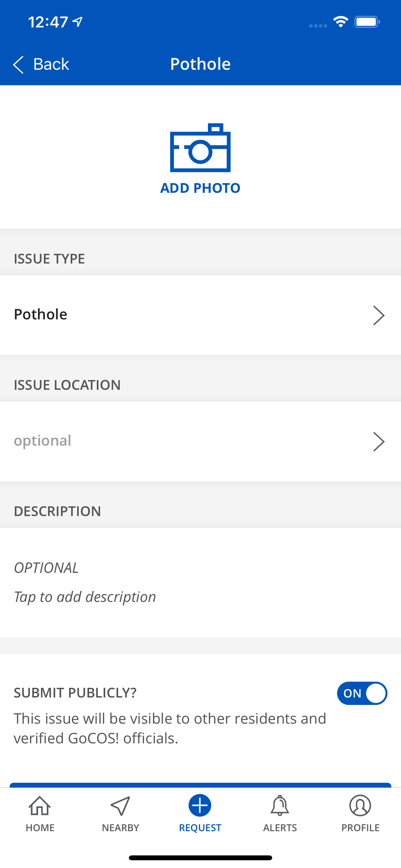The height and width of the screenshot is (868, 401).
Task: Open the Home tab house icon
Action: coord(40,806)
